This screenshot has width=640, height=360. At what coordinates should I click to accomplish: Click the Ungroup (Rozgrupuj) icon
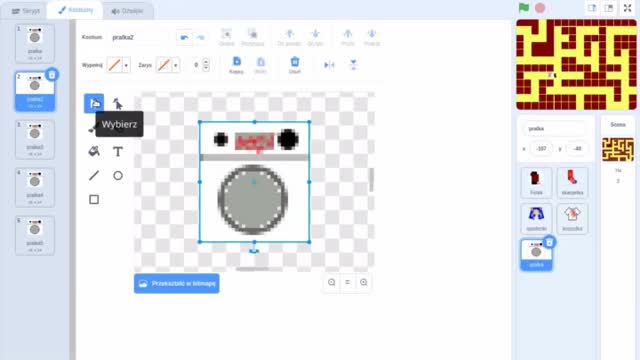coord(252,37)
